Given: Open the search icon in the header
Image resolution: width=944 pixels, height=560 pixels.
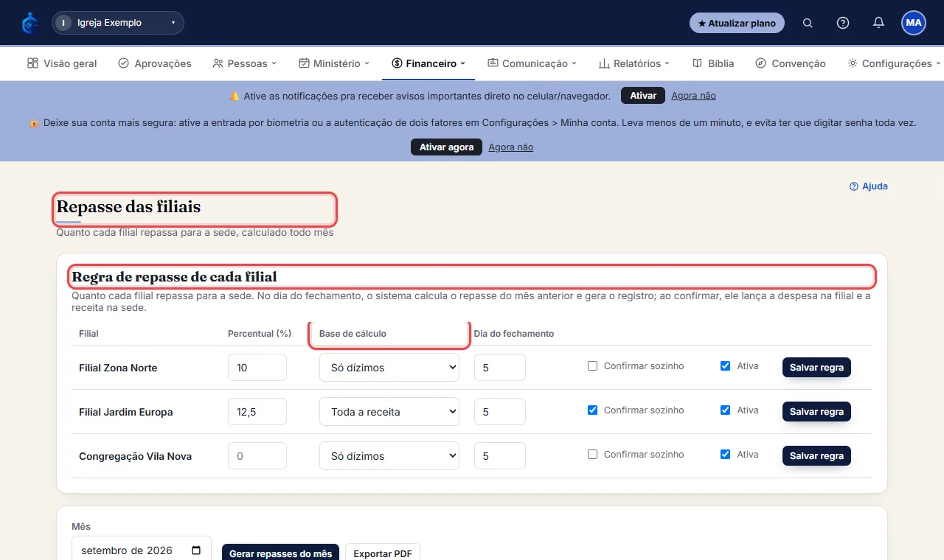Looking at the screenshot, I should [808, 23].
